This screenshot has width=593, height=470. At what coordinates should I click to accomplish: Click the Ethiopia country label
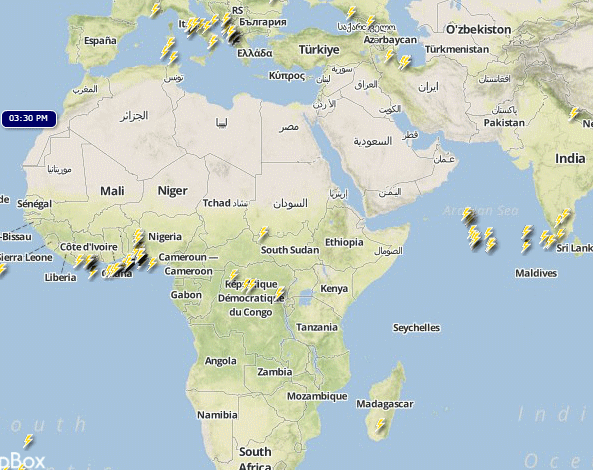[344, 242]
